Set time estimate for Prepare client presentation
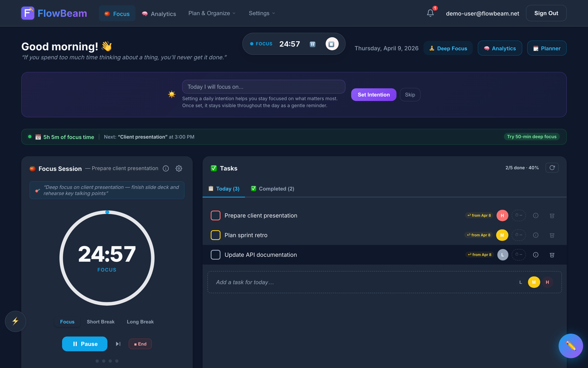Image resolution: width=588 pixels, height=368 pixels. [519, 215]
